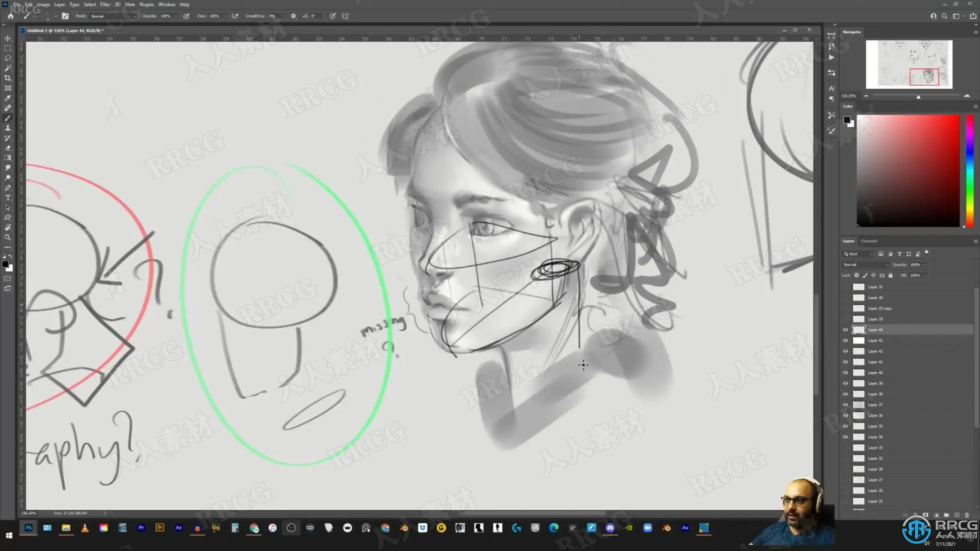Image resolution: width=980 pixels, height=551 pixels.
Task: Click the lock all layer icon
Action: click(890, 275)
